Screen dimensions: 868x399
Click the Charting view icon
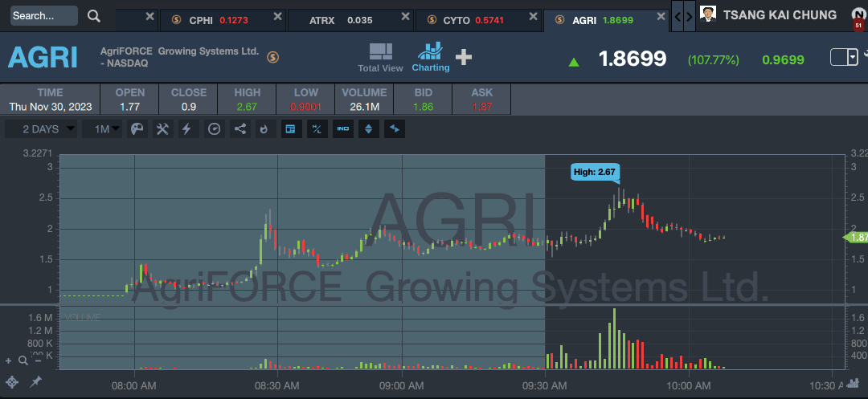coord(430,57)
